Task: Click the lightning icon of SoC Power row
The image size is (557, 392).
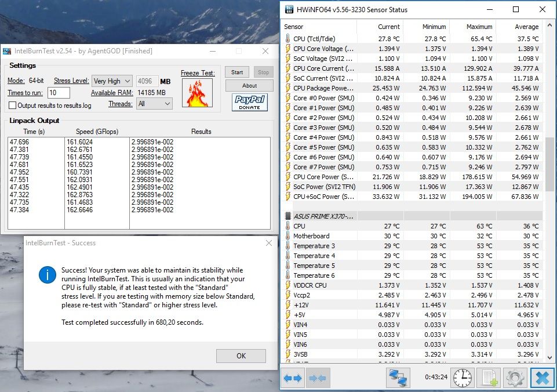Action: pos(287,186)
